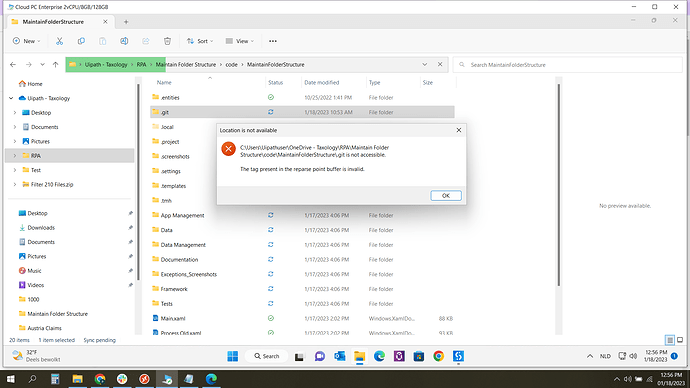Image resolution: width=690 pixels, height=388 pixels.
Task: Show hidden tray icons chevron
Action: [590, 356]
